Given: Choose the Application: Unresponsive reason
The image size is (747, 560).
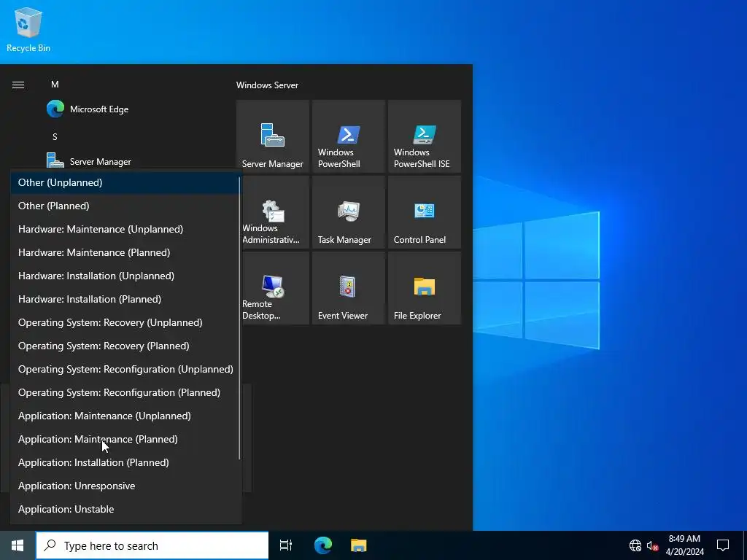Looking at the screenshot, I should point(125,486).
